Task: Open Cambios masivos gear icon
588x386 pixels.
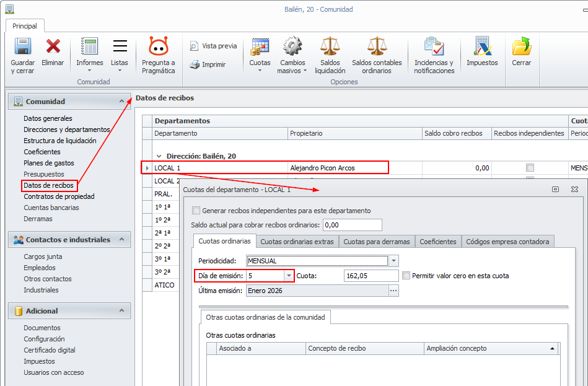Action: click(292, 46)
